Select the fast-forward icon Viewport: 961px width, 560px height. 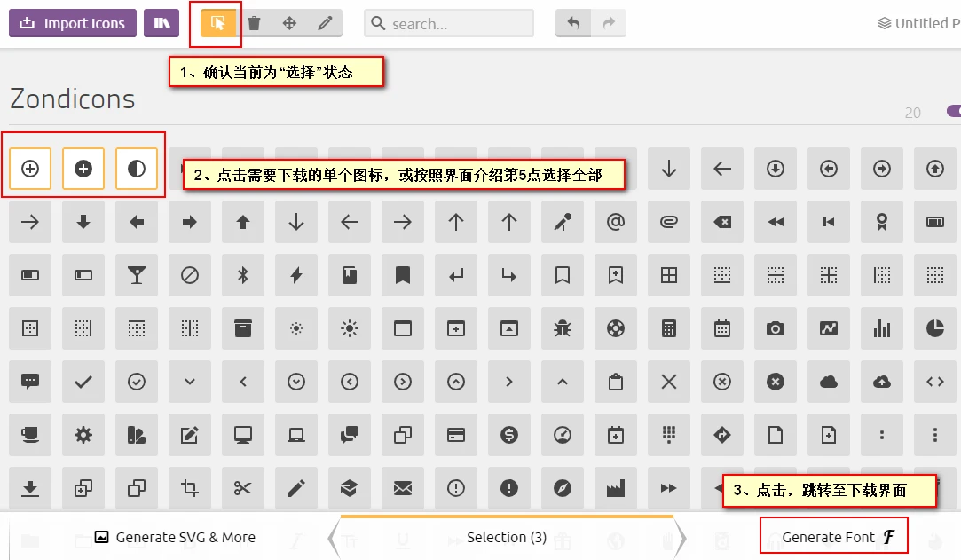point(669,488)
